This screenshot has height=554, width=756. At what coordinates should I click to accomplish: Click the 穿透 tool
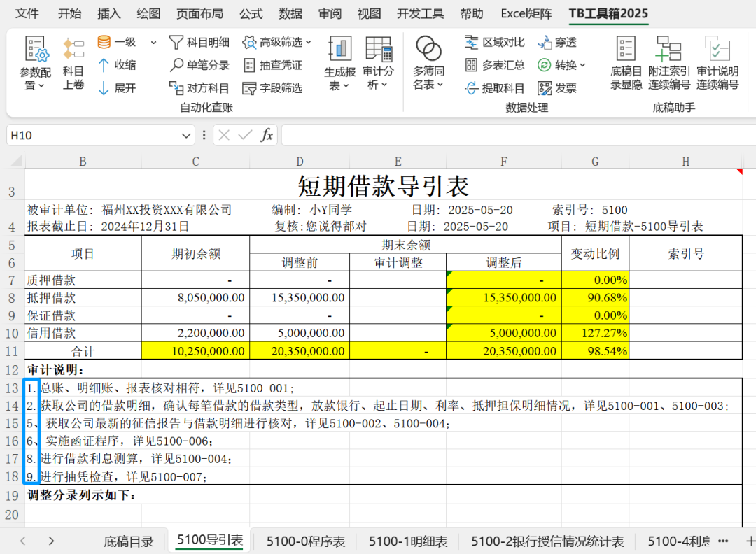pos(557,43)
